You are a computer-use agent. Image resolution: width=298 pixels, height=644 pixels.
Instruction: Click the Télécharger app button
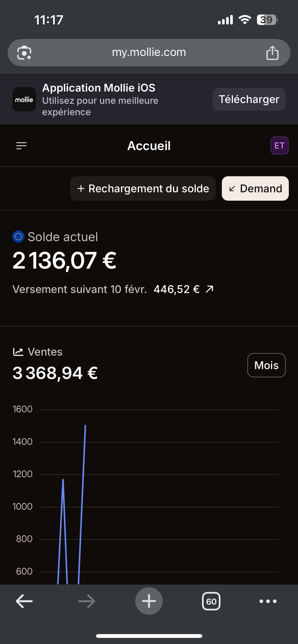[x=249, y=99]
